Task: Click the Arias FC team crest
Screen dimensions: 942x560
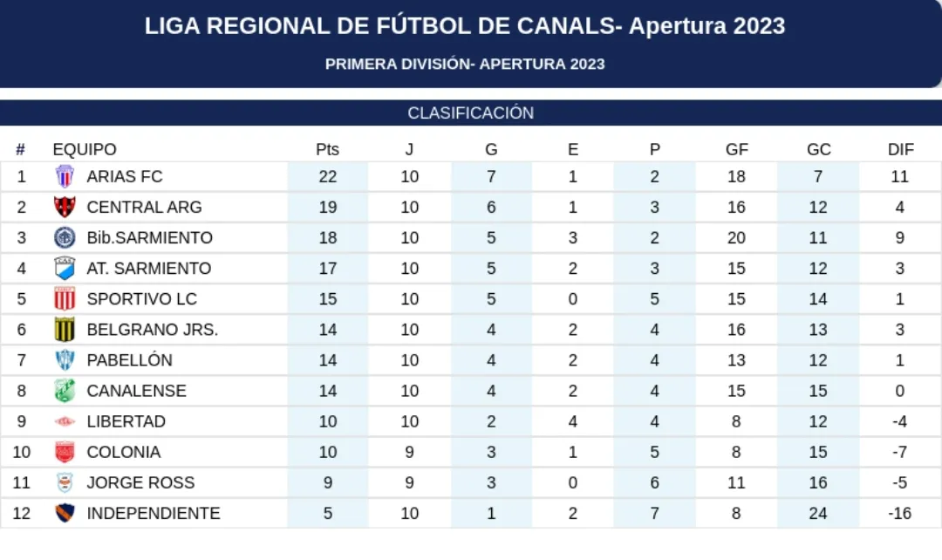Action: tap(65, 176)
